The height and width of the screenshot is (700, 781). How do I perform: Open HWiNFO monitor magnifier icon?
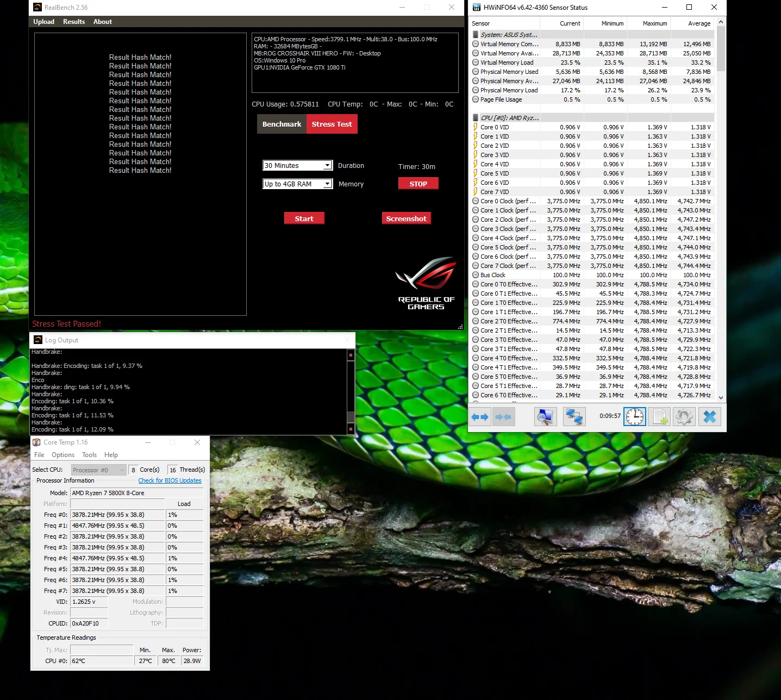[x=545, y=417]
